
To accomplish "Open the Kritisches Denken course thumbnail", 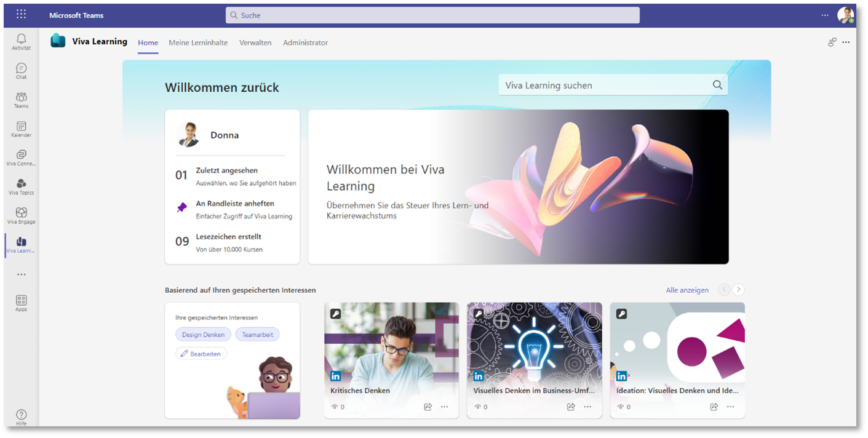I will [x=391, y=342].
